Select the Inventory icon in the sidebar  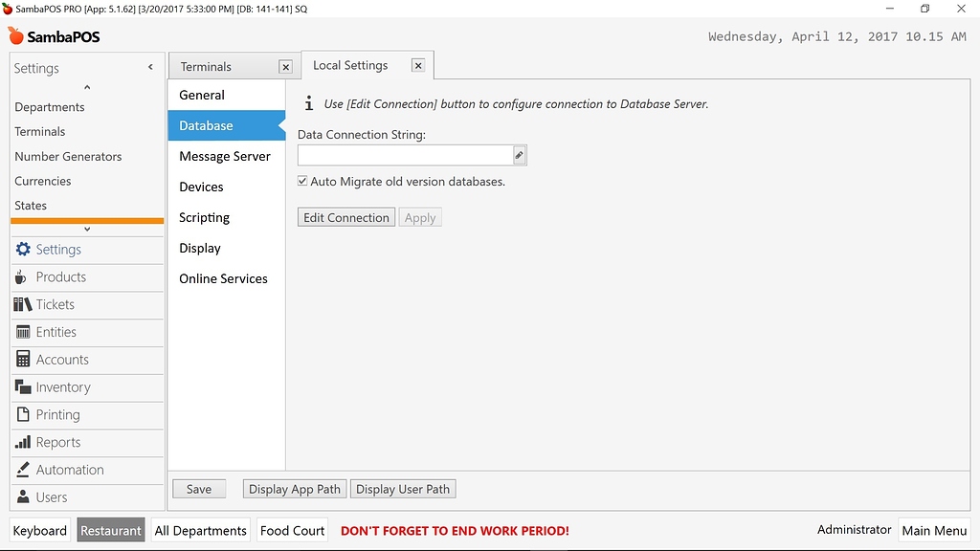point(22,387)
